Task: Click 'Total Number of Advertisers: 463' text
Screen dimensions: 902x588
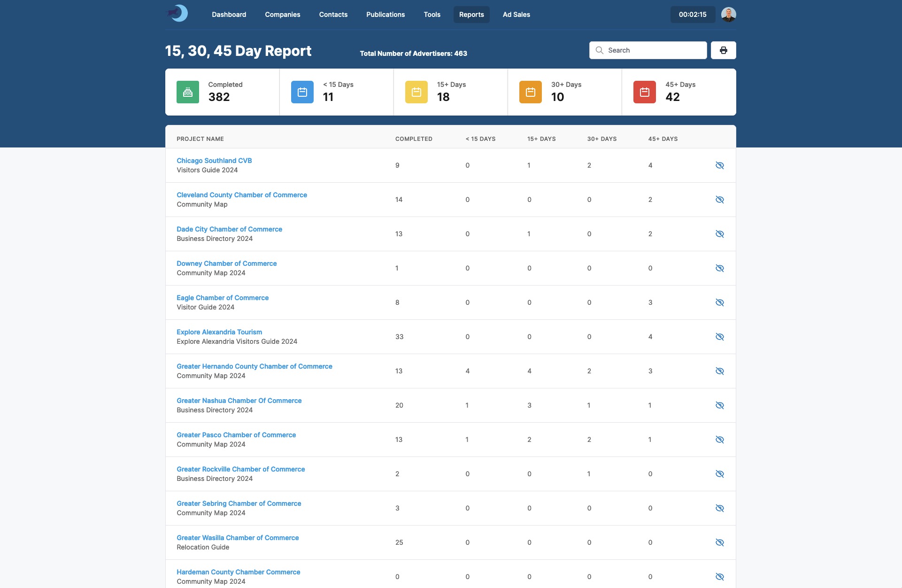Action: (413, 54)
